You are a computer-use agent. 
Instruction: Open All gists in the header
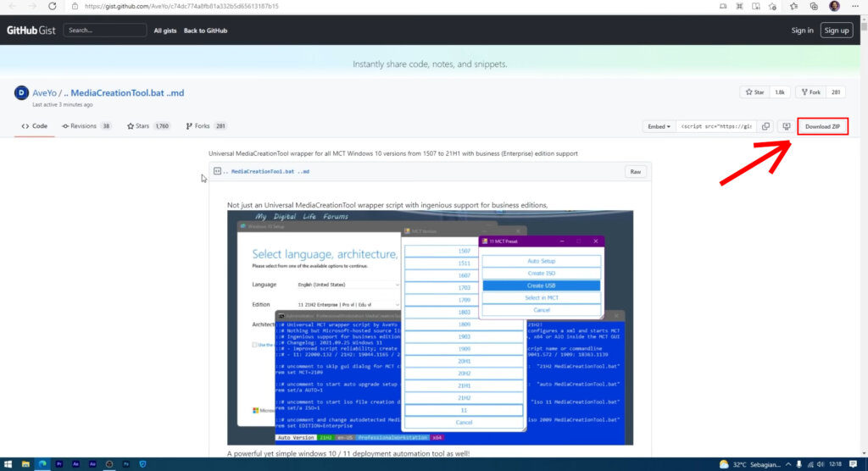point(165,30)
